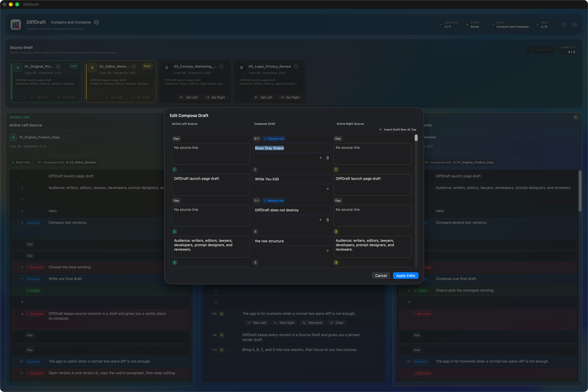Set source D as right lane

click(290, 98)
